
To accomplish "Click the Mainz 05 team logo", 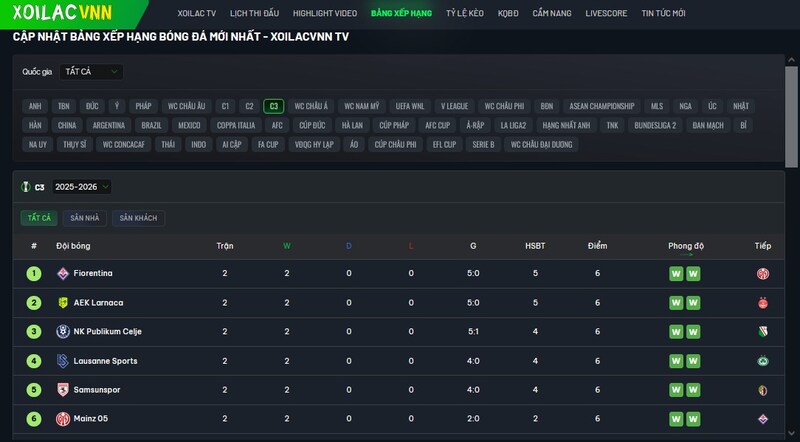I will point(62,418).
